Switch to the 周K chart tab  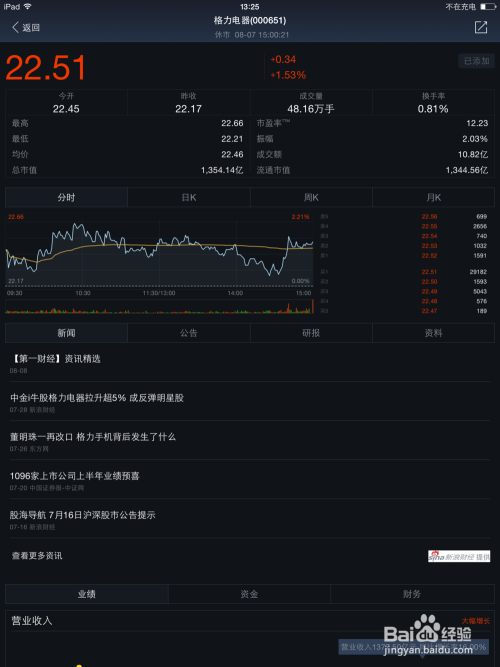tap(311, 197)
